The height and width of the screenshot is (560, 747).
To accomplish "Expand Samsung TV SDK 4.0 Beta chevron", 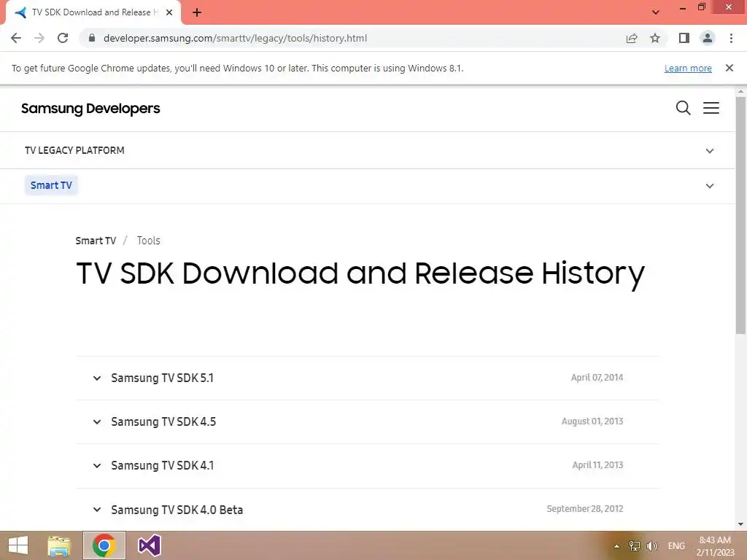I will tap(97, 510).
